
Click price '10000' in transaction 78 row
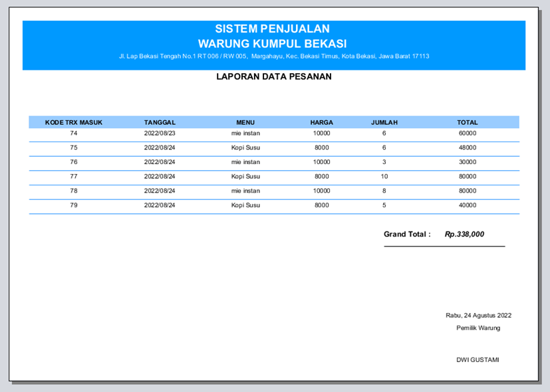322,191
